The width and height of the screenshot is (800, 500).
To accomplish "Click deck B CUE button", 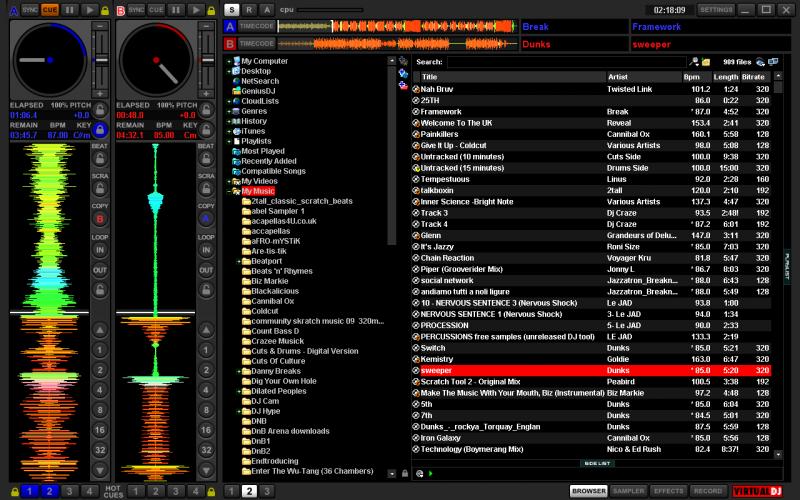I will 156,10.
